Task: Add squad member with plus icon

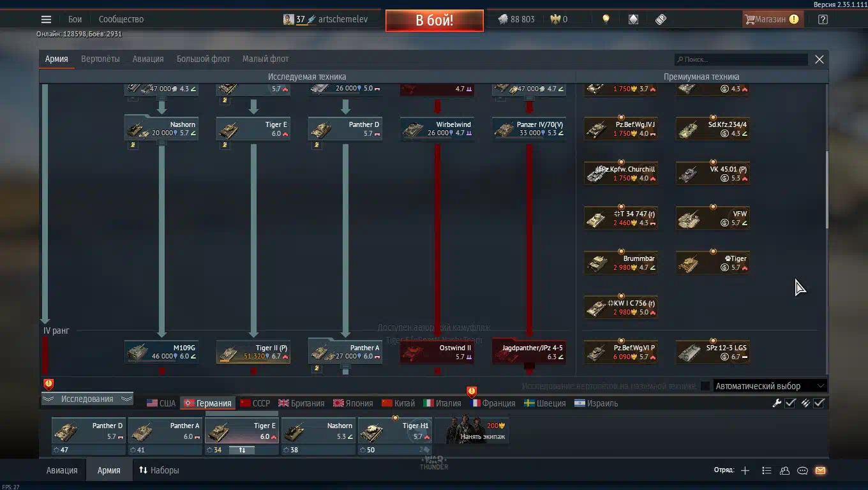Action: (x=745, y=471)
